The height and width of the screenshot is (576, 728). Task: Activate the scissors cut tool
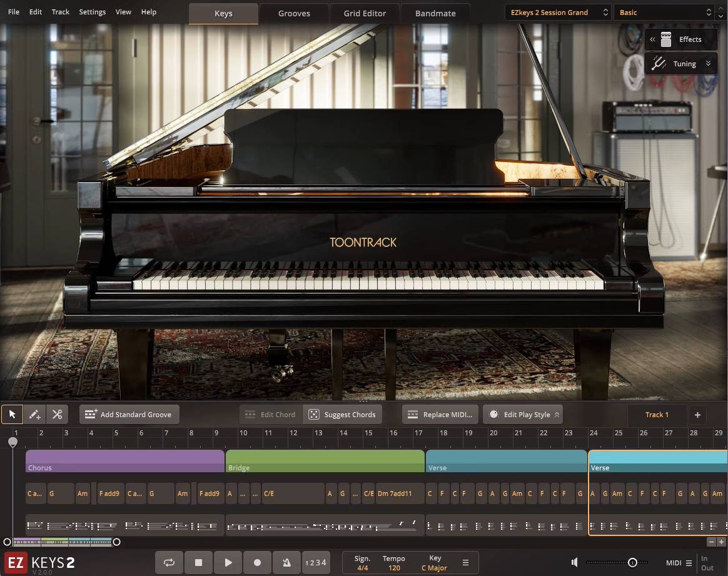tap(57, 414)
